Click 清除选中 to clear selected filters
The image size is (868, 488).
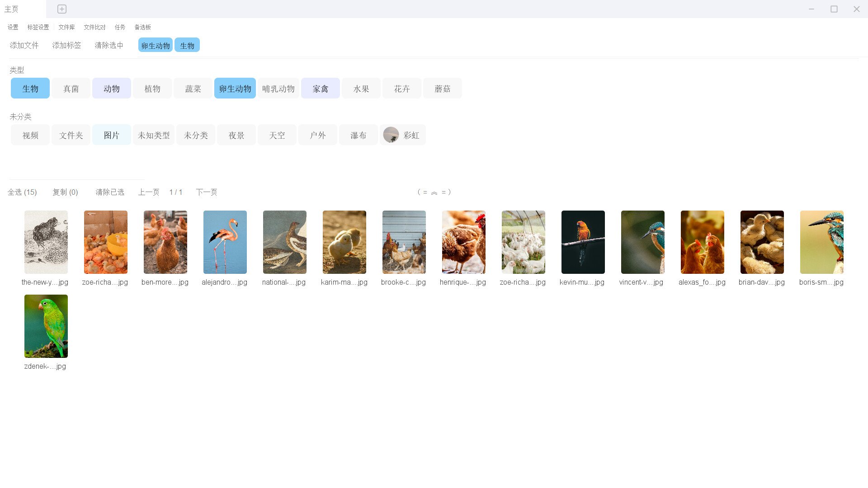[108, 45]
